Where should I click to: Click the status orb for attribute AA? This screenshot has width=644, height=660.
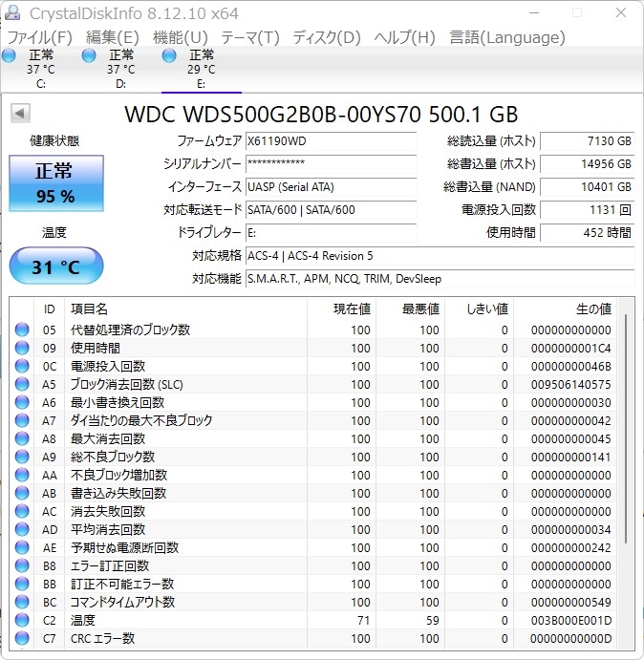tap(22, 475)
